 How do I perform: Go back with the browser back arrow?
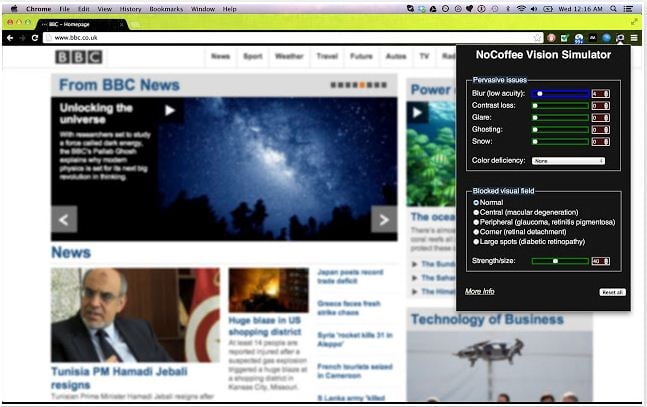coord(10,38)
